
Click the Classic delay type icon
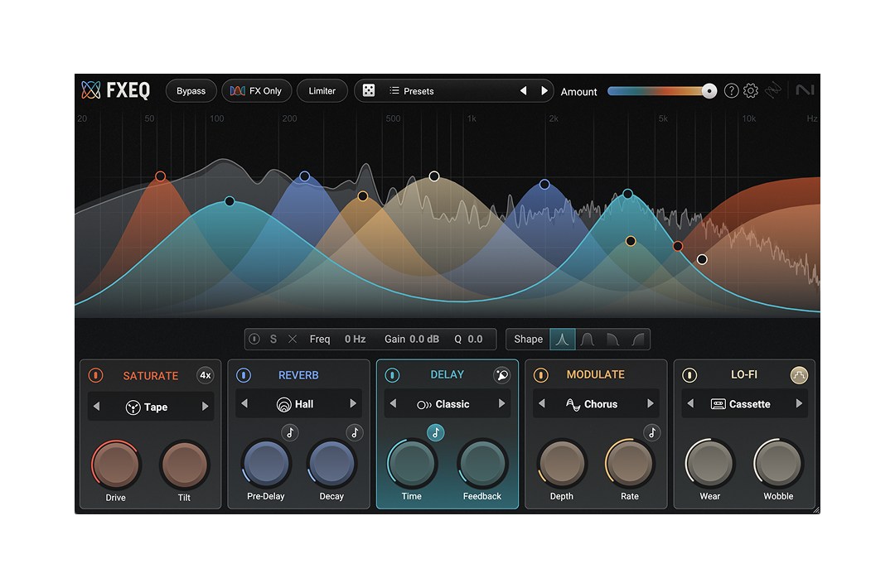(424, 404)
